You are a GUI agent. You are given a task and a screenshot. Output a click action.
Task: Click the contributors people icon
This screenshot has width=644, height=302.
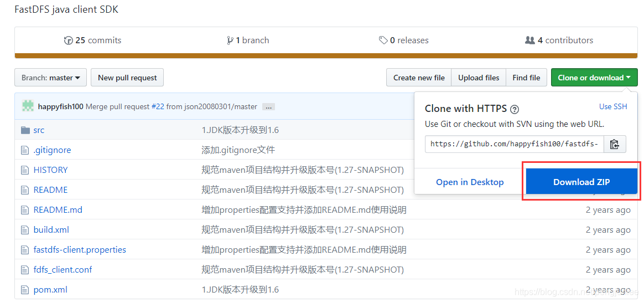530,40
